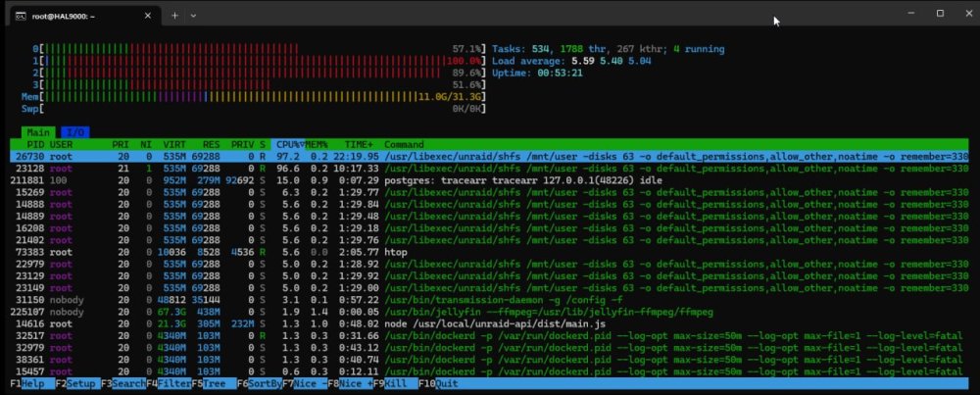Click the terminal icon in the tab
The height and width of the screenshot is (395, 980).
pos(21,17)
